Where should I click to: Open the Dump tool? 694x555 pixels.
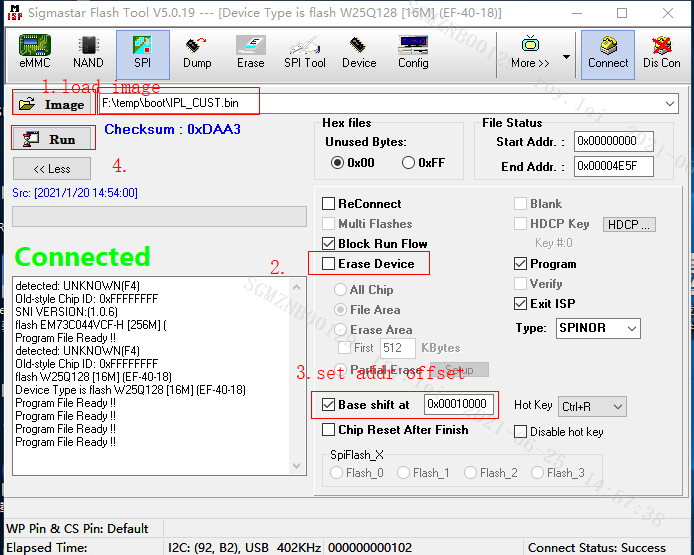[x=197, y=52]
